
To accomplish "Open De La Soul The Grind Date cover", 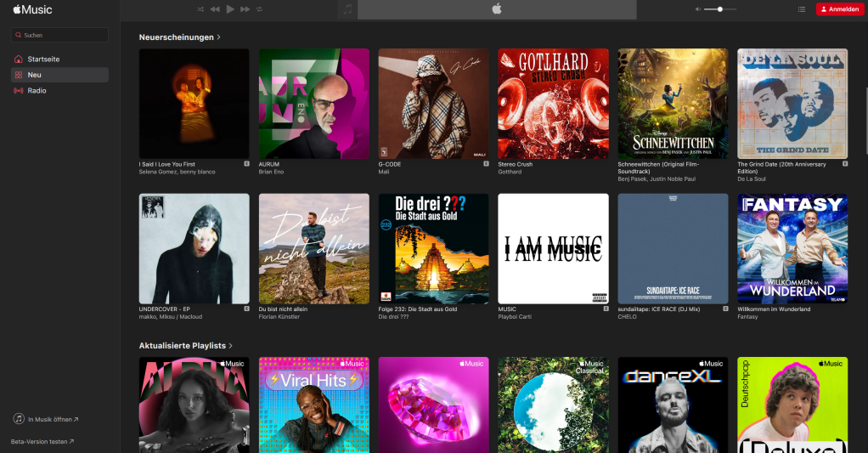I will [x=792, y=104].
